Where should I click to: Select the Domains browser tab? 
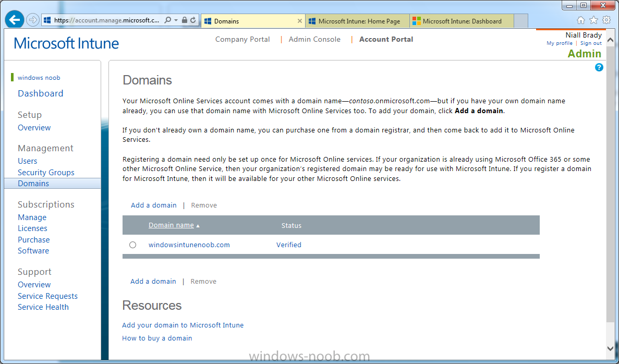(x=252, y=21)
